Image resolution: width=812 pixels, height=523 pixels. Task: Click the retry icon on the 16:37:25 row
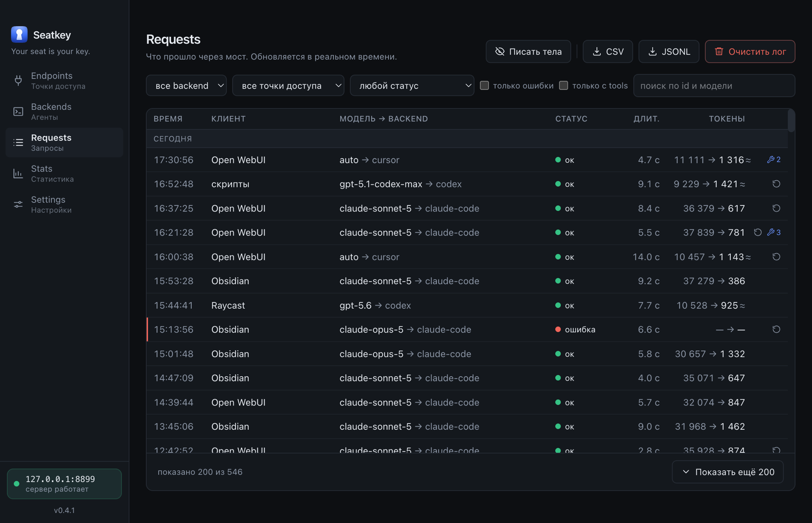[x=776, y=208]
